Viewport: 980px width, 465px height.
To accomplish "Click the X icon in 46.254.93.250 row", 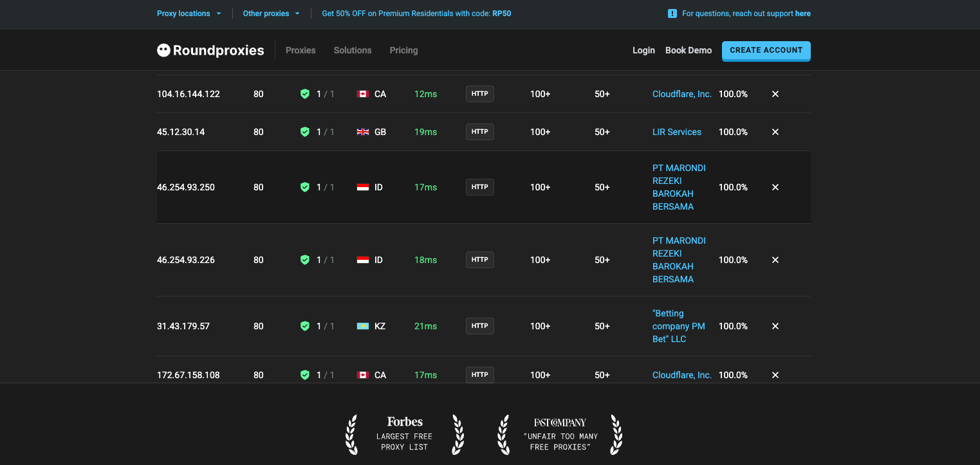I will 775,187.
